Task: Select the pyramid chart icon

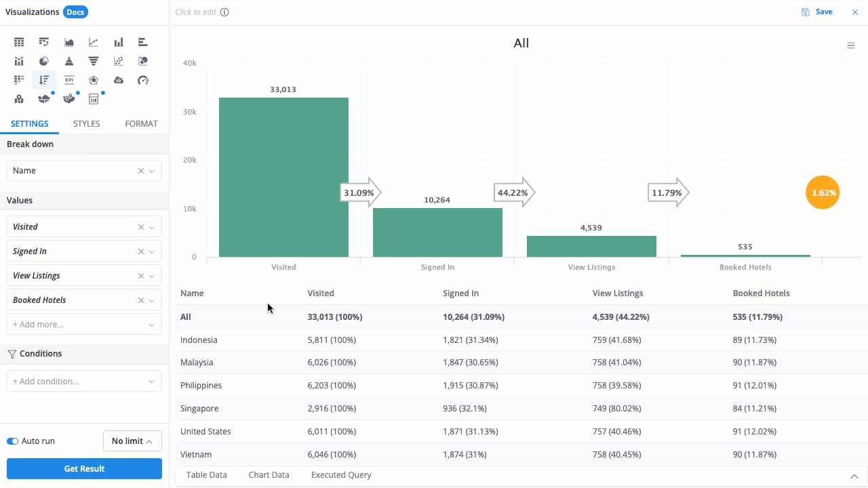Action: pos(69,61)
